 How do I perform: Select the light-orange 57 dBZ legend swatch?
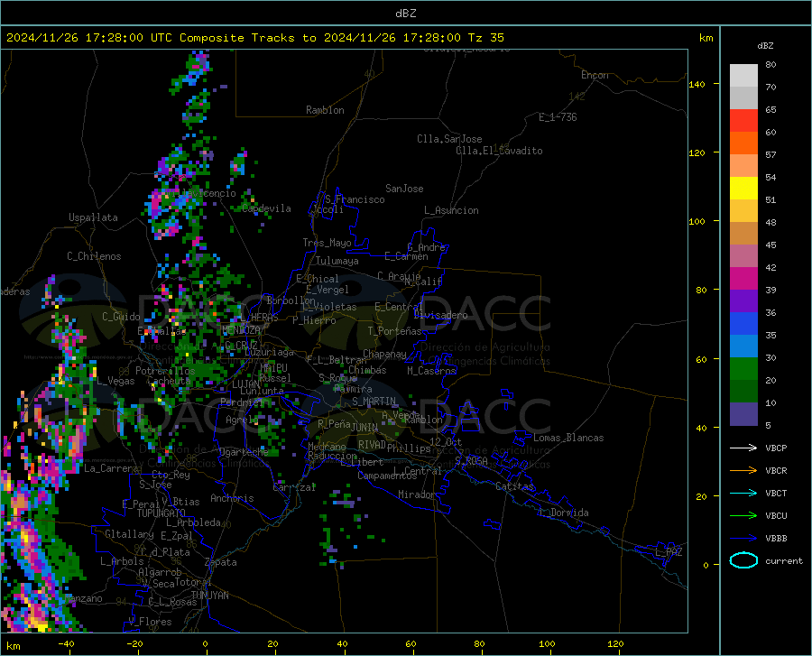click(743, 166)
